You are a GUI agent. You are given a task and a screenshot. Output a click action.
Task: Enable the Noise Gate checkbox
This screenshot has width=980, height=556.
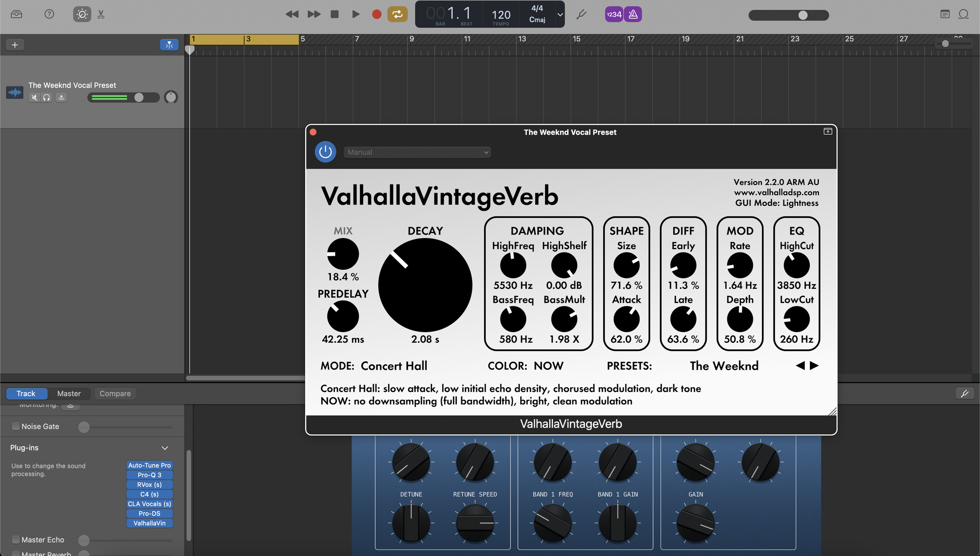[x=16, y=426]
